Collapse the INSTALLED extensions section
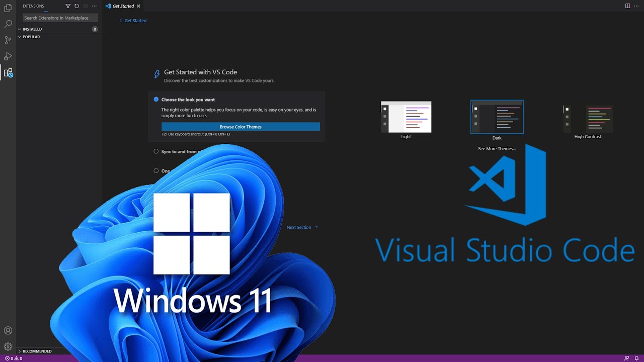644x362 pixels. click(59, 29)
